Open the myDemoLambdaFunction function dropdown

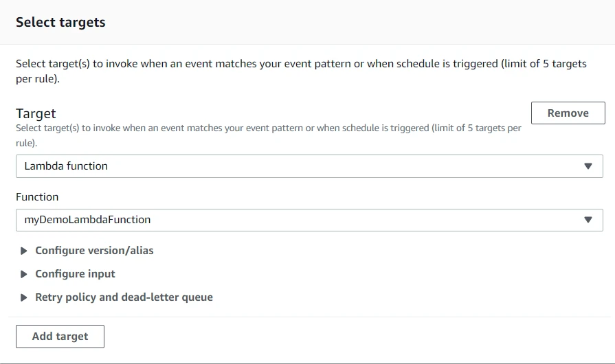coord(309,220)
